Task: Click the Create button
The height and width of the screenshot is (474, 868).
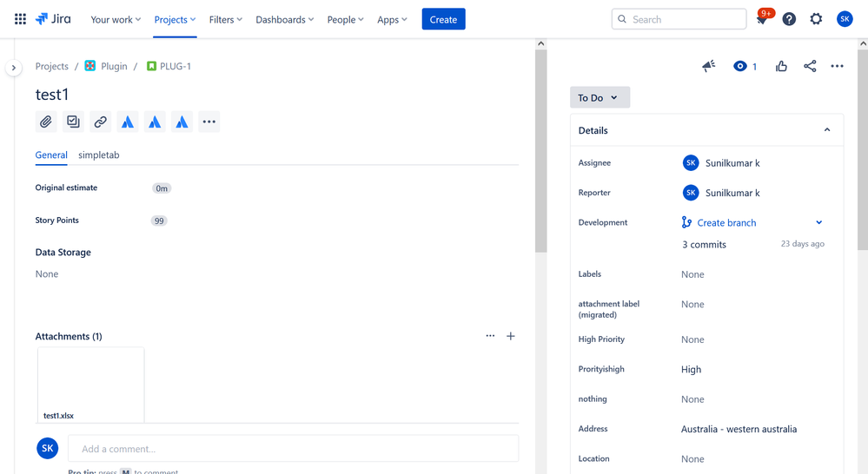Action: coord(443,19)
